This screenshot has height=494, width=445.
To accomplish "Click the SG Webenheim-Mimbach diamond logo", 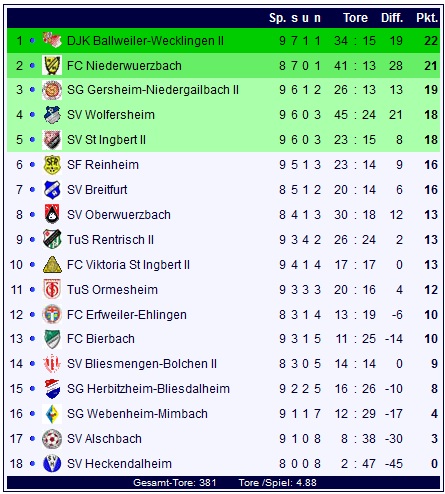I will 52,414.
